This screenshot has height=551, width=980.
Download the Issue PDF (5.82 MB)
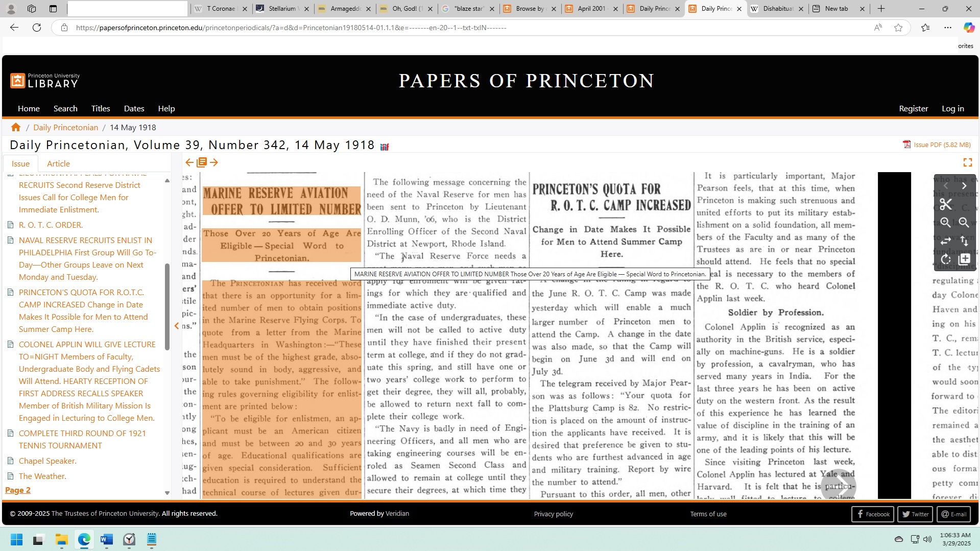tap(937, 145)
